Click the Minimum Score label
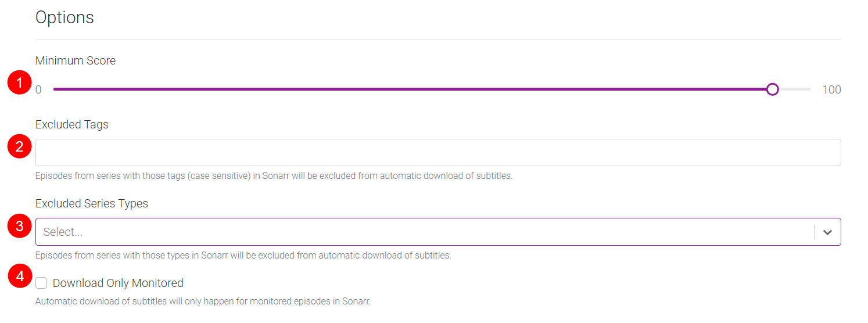Viewport: 868px width, 323px height. pos(76,60)
